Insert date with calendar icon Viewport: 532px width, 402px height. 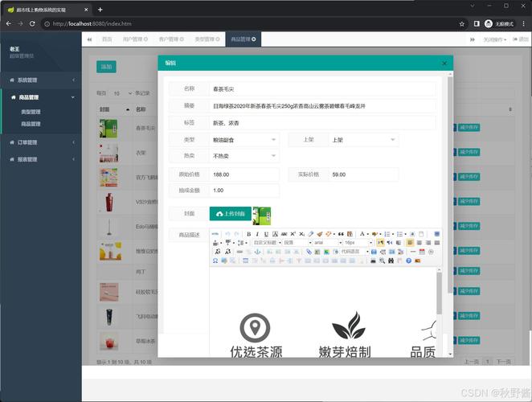pyautogui.click(x=422, y=252)
